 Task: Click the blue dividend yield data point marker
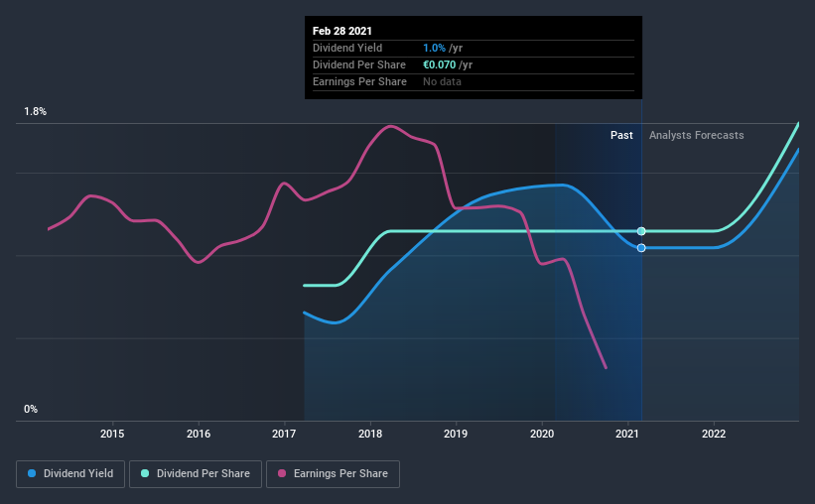(x=641, y=248)
